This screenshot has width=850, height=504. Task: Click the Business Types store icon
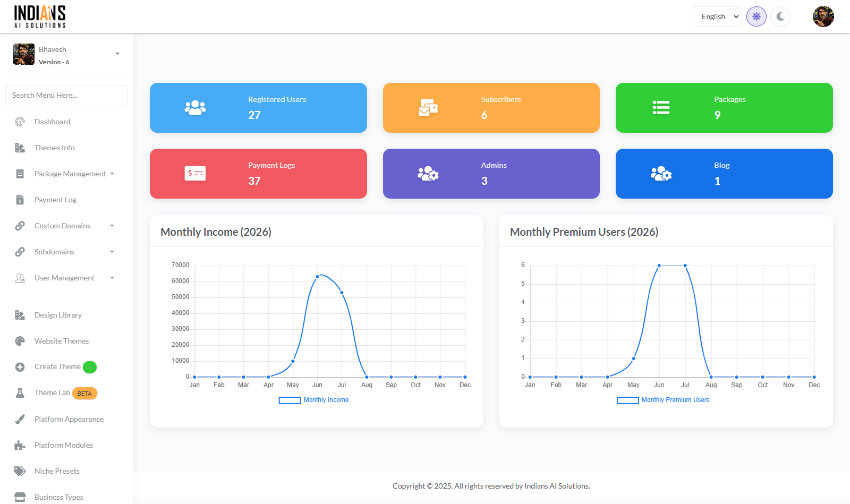(20, 497)
